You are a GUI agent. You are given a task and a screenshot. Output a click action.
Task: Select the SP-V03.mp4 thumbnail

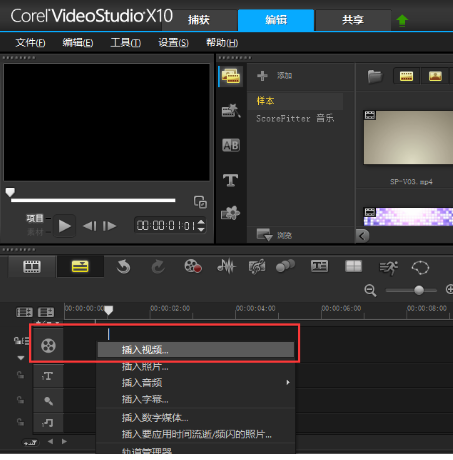(x=409, y=137)
